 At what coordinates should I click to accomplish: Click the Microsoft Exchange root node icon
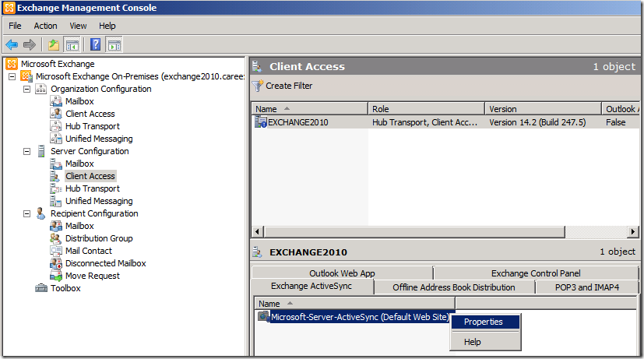point(12,64)
